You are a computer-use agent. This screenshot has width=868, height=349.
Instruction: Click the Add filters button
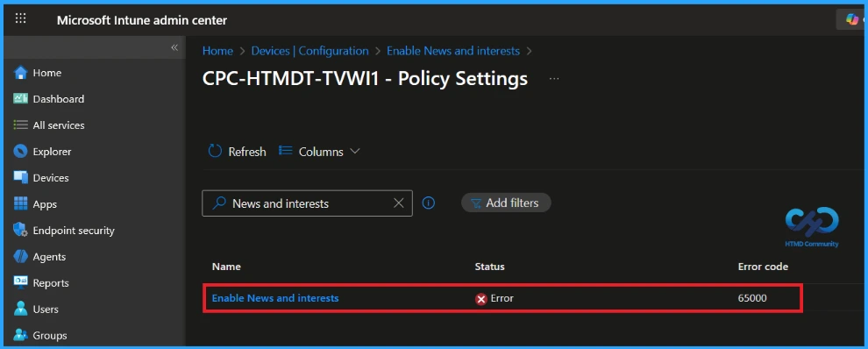tap(506, 203)
